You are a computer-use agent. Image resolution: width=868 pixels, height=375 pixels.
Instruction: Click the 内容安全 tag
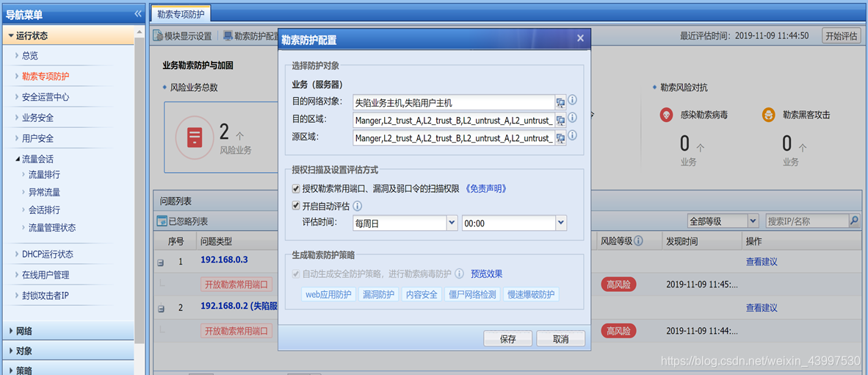(x=422, y=294)
